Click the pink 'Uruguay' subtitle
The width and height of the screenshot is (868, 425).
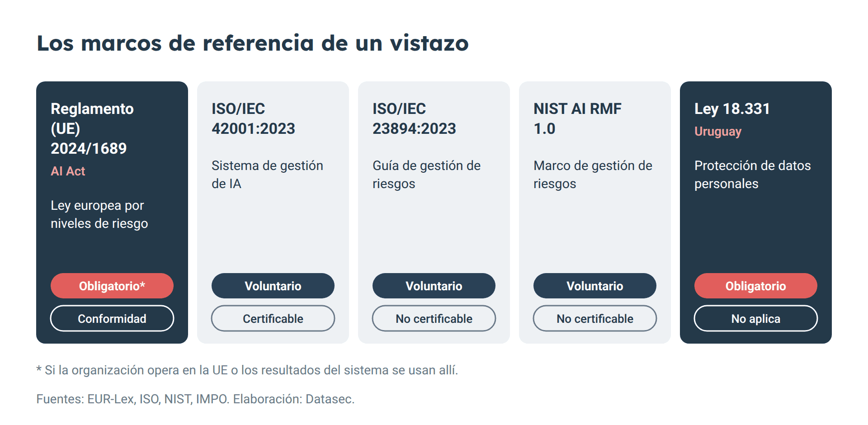tap(718, 132)
